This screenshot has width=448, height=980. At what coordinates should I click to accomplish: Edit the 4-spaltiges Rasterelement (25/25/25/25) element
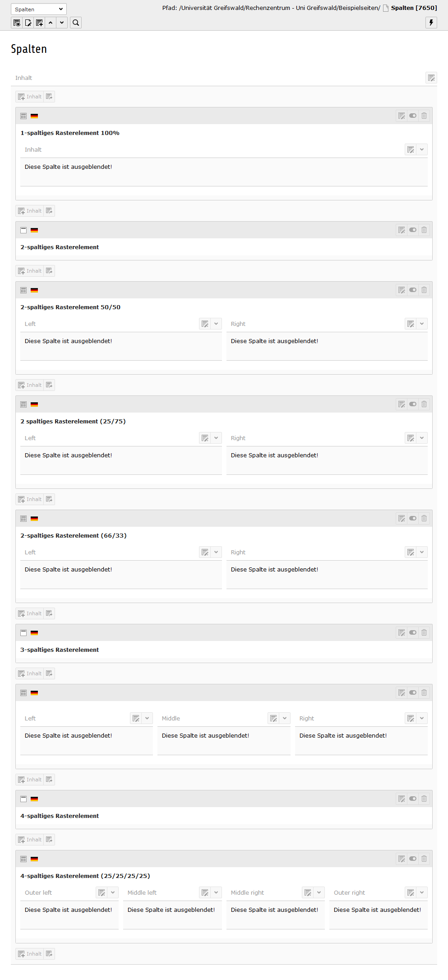point(402,859)
